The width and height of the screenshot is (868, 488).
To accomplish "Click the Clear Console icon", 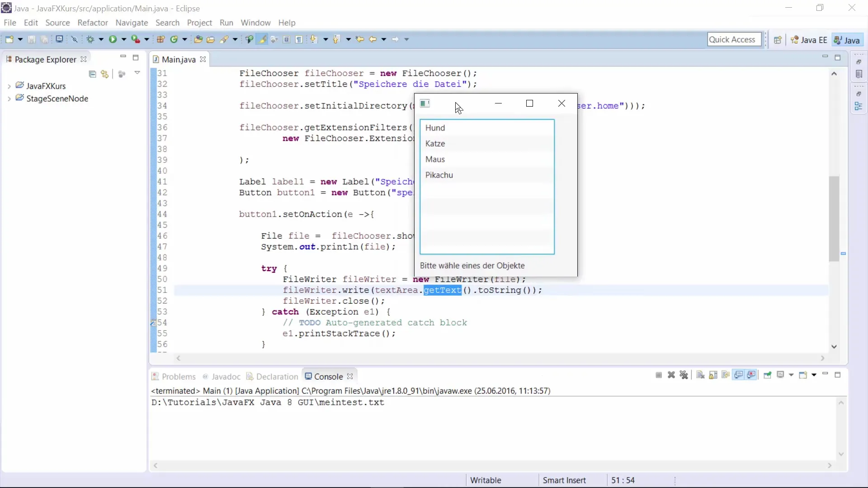I will point(700,375).
